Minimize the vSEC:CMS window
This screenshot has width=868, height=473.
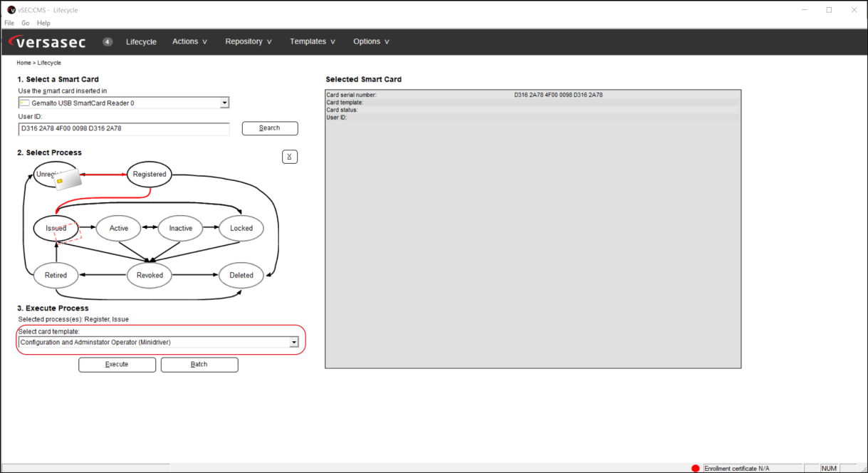pyautogui.click(x=804, y=10)
